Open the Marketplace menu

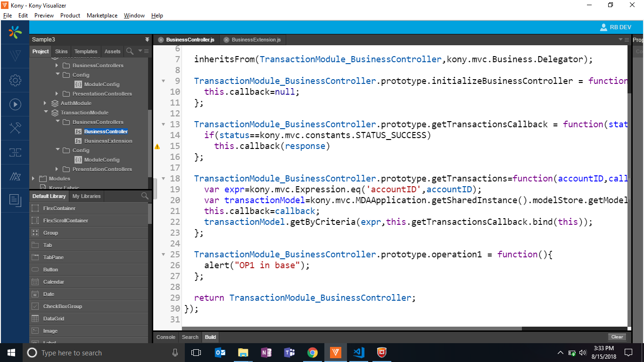pos(102,16)
